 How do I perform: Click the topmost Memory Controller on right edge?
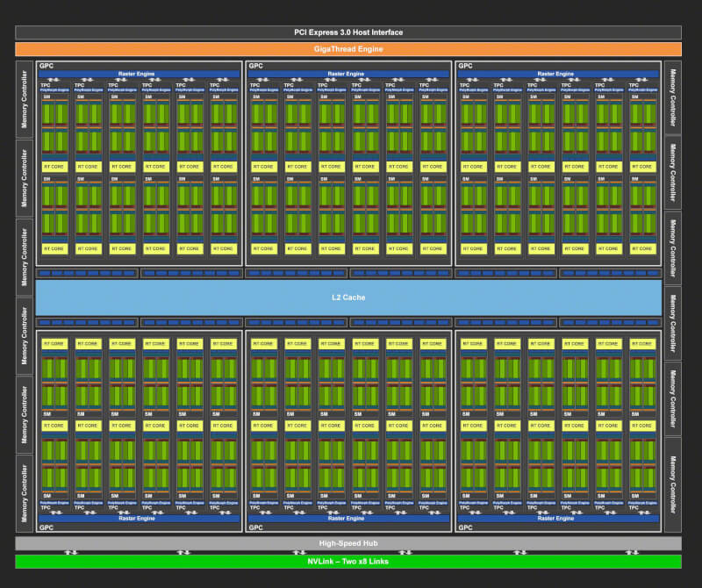pyautogui.click(x=672, y=97)
